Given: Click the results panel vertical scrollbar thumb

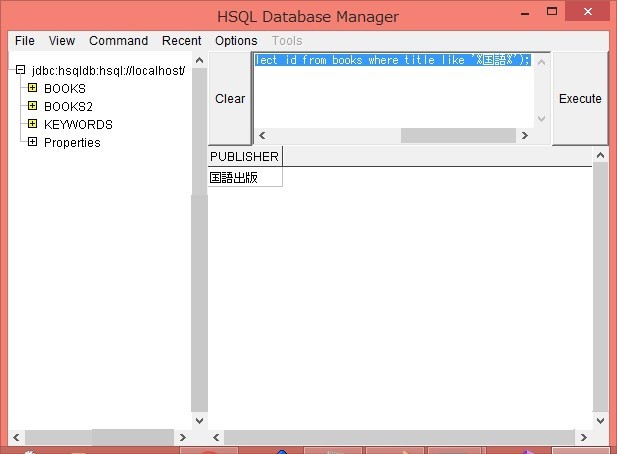Looking at the screenshot, I should [600, 287].
